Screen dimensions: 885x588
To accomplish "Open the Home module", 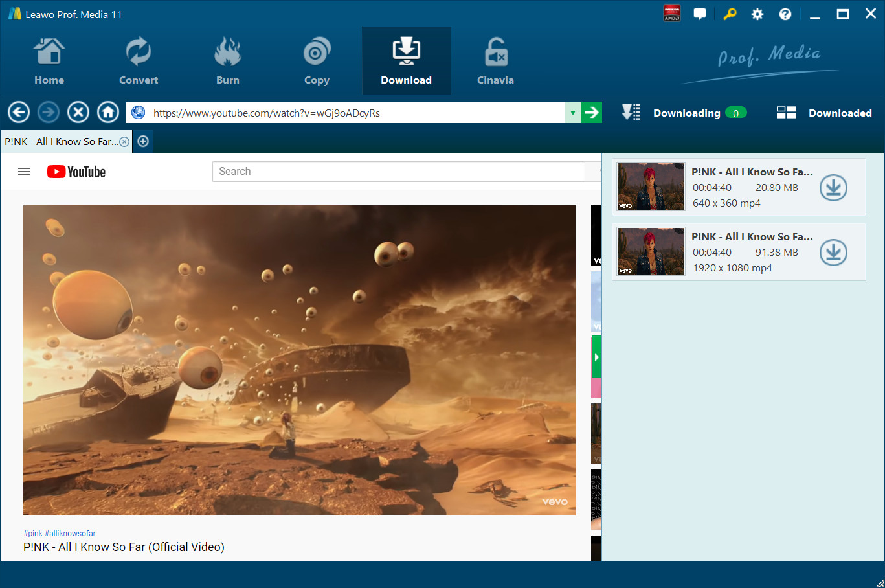I will tap(49, 61).
